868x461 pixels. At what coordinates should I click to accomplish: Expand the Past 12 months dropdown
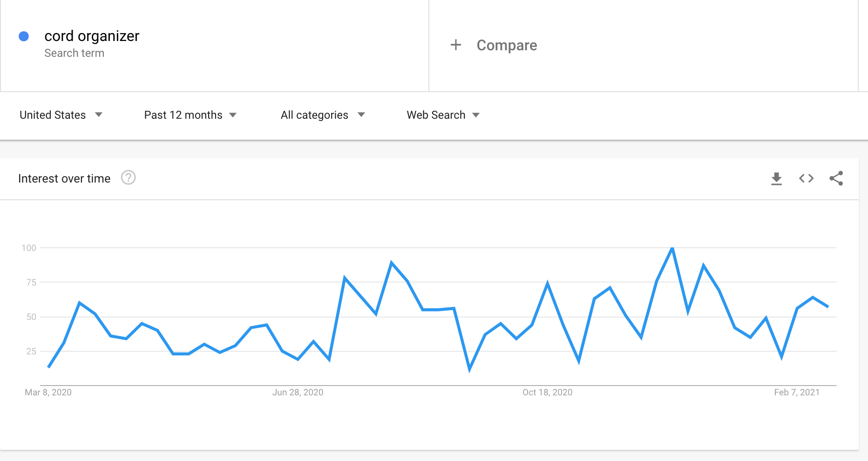point(190,115)
